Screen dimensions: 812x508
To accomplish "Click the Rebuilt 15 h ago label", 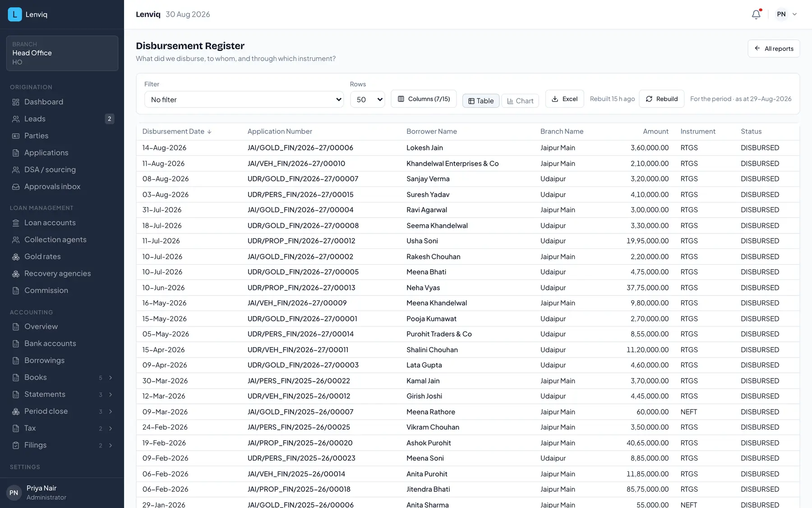I will coord(612,99).
